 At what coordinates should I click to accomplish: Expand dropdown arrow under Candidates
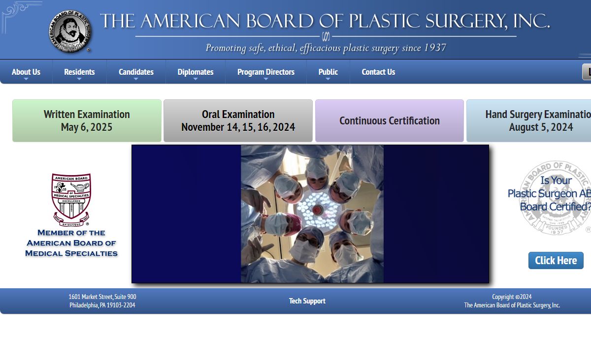(136, 79)
